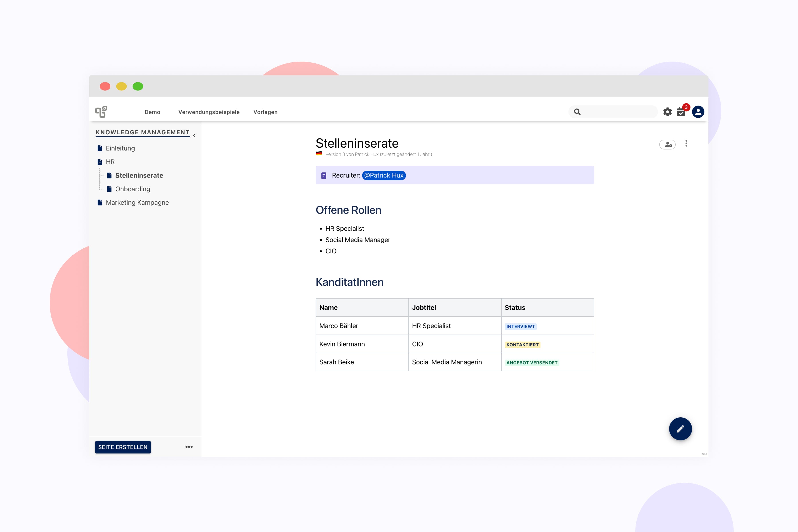Screen dimensions: 798x532
Task: Open the Demo menu item
Action: [x=152, y=112]
